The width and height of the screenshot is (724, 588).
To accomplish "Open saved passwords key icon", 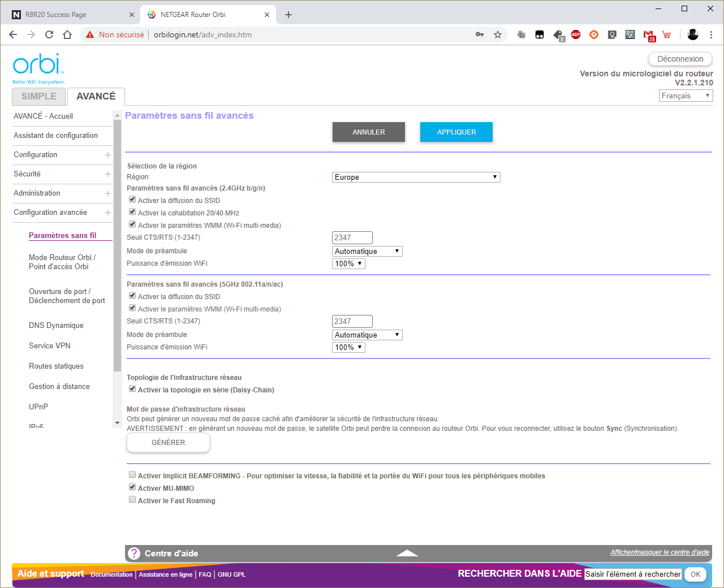I will pos(480,34).
